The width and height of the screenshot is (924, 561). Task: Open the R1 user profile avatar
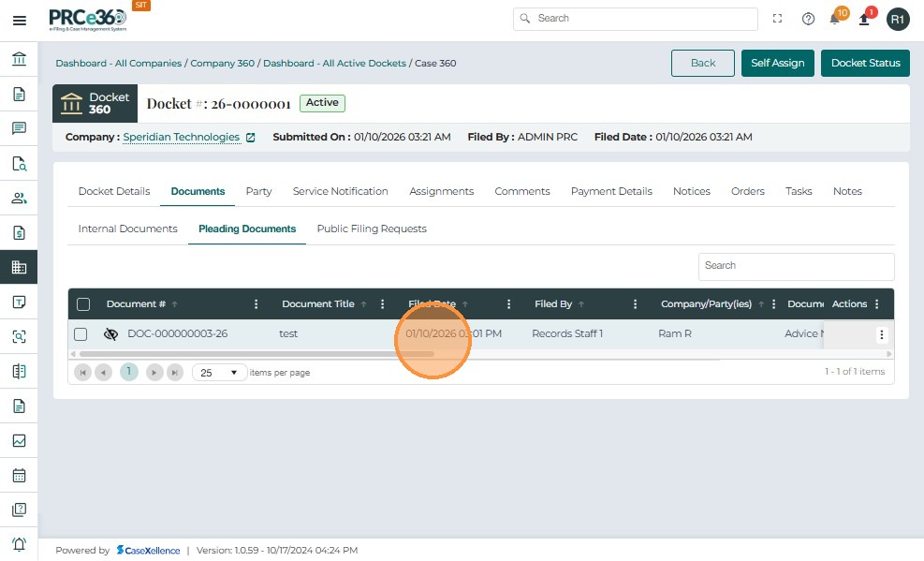[898, 20]
